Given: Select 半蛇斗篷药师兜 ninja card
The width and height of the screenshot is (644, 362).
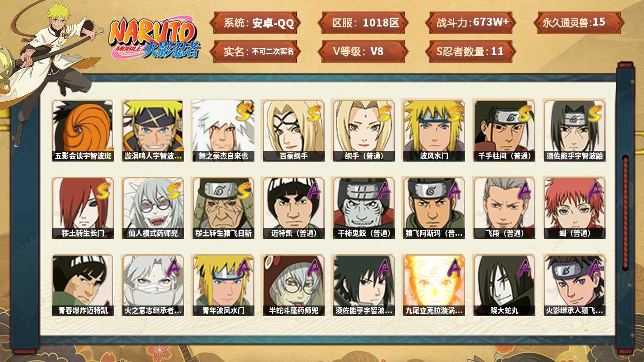Looking at the screenshot, I should pos(293,285).
